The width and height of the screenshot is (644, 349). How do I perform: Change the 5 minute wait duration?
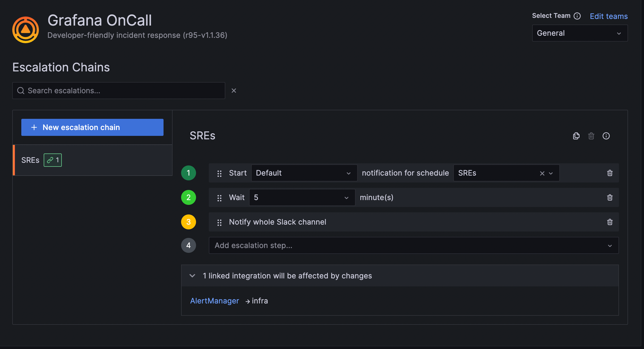[301, 197]
